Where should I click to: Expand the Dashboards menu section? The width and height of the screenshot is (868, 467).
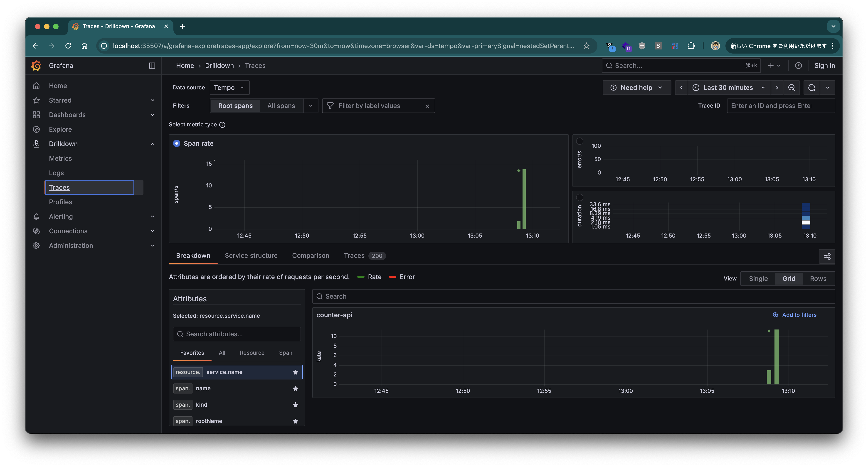click(152, 115)
